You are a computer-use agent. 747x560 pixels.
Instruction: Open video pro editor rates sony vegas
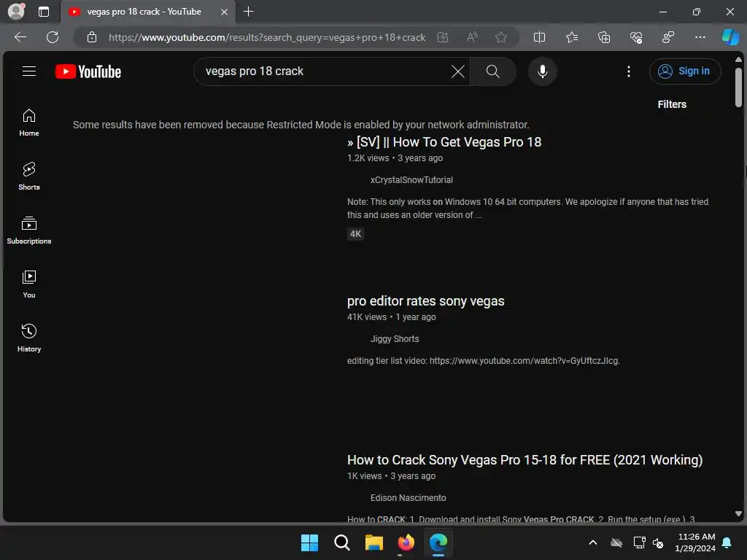pos(425,301)
